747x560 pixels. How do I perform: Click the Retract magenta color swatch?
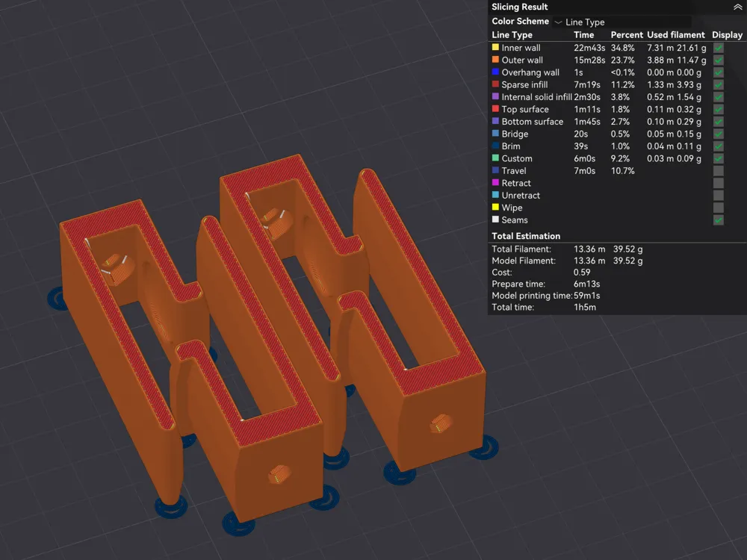click(x=495, y=182)
